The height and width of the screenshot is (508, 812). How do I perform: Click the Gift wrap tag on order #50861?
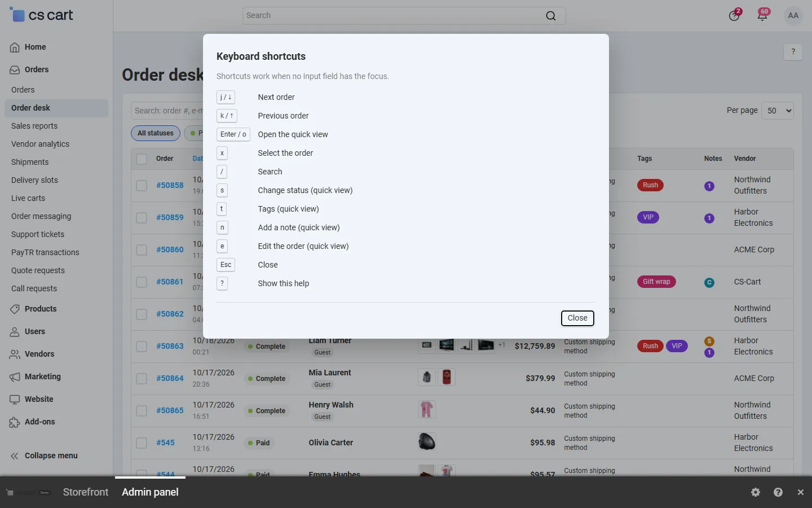(x=656, y=282)
